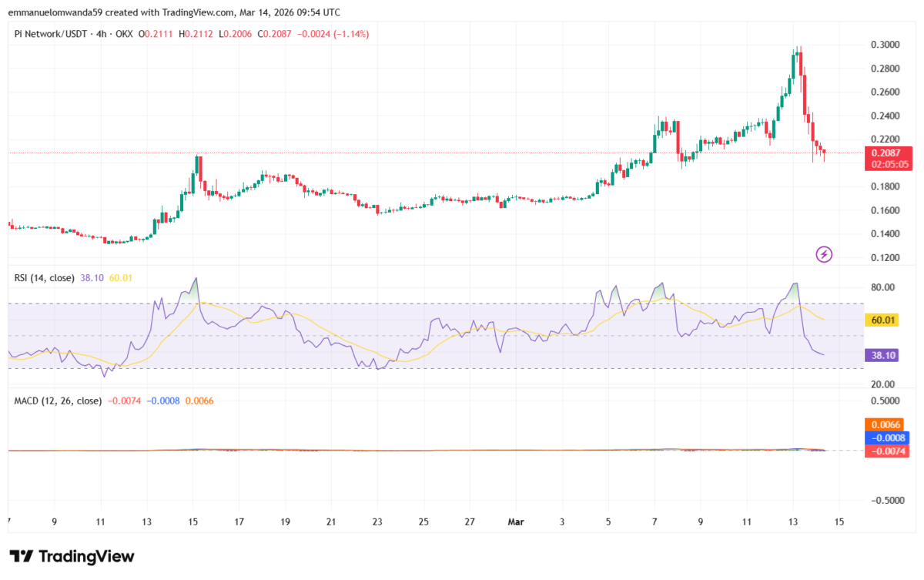The image size is (924, 580).
Task: Click the red current price tag 0.2087
Action: [x=890, y=153]
